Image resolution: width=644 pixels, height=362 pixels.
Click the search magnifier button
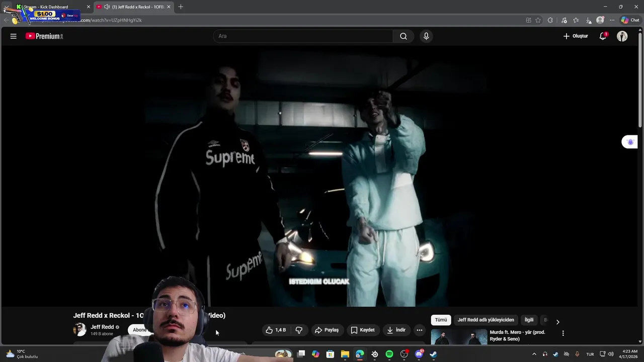(404, 36)
